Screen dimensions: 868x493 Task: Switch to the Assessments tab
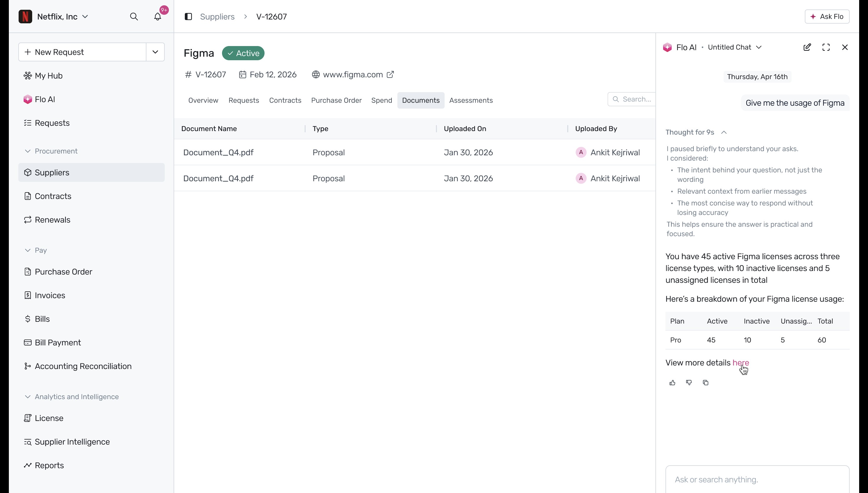click(471, 100)
